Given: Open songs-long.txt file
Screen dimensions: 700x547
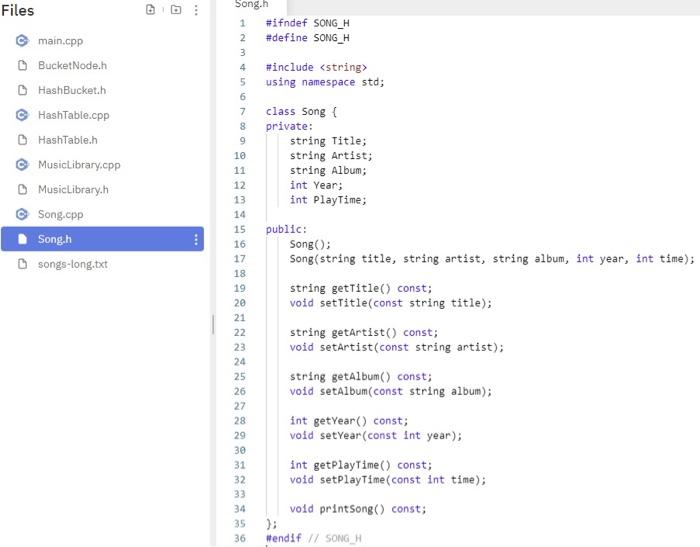Looking at the screenshot, I should pos(73,264).
